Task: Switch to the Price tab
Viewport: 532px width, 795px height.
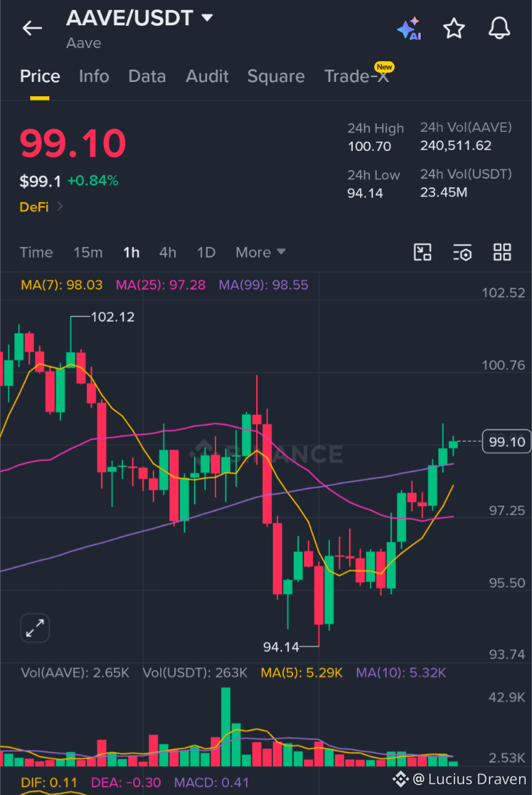Action: pos(40,76)
